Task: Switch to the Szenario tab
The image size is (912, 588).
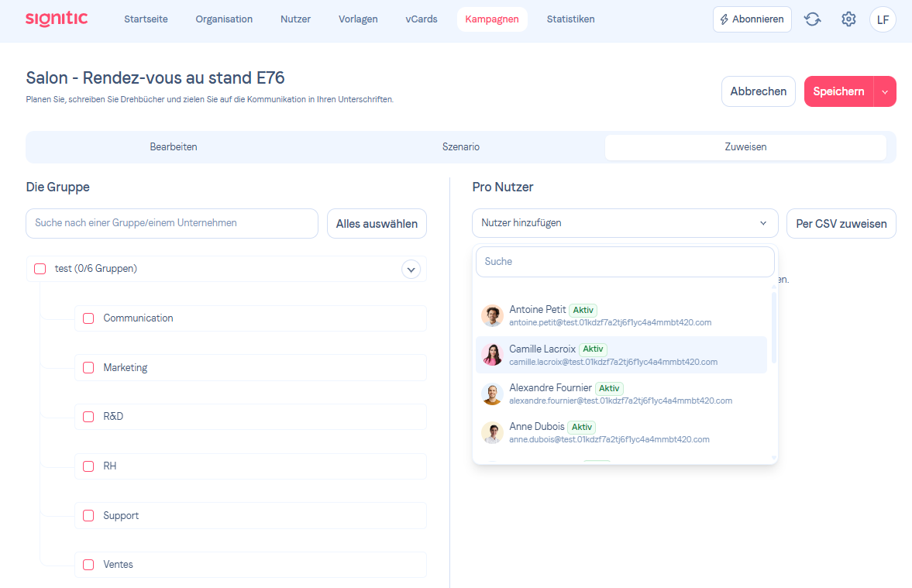Action: point(461,147)
